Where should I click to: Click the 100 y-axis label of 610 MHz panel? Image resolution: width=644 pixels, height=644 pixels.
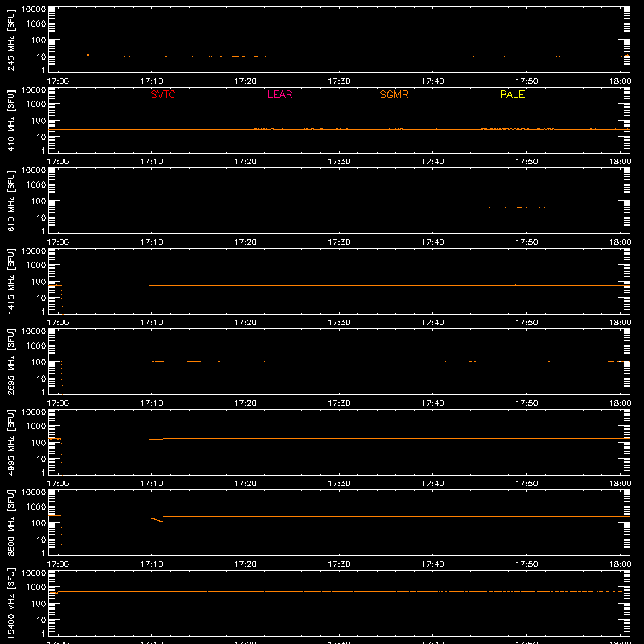pyautogui.click(x=39, y=200)
